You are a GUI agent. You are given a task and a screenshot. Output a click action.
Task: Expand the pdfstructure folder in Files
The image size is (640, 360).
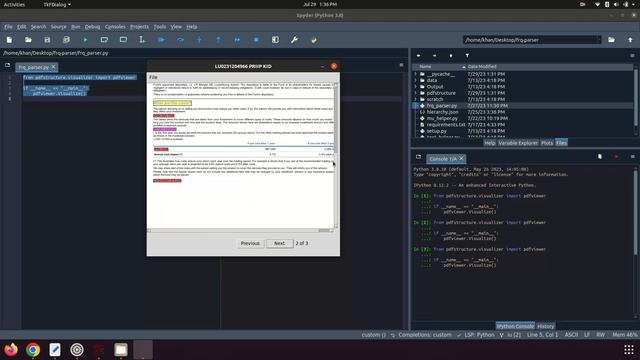416,93
